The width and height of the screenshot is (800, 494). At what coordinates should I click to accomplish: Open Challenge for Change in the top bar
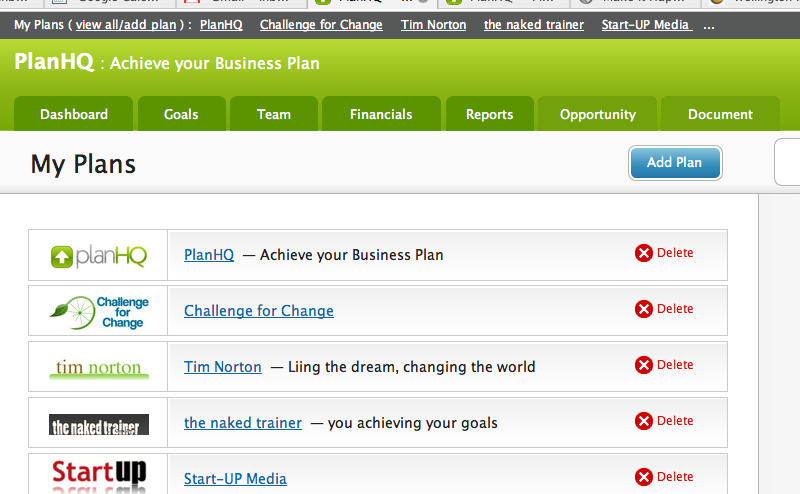pos(321,24)
